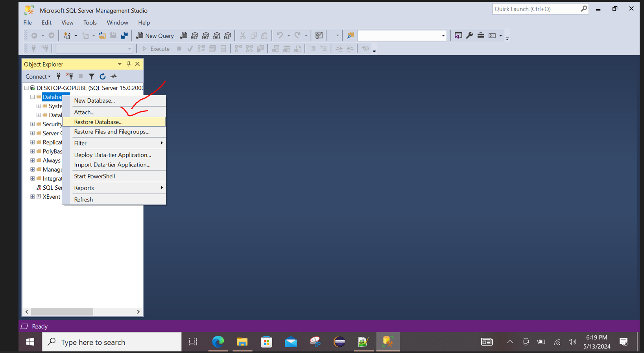
Task: Open the Filter submenu
Action: (x=114, y=143)
